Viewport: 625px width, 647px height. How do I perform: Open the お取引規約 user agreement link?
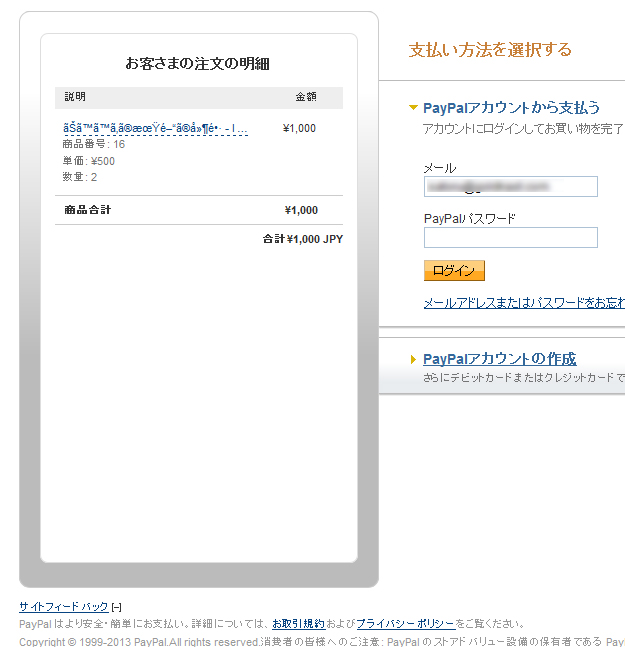click(x=298, y=623)
